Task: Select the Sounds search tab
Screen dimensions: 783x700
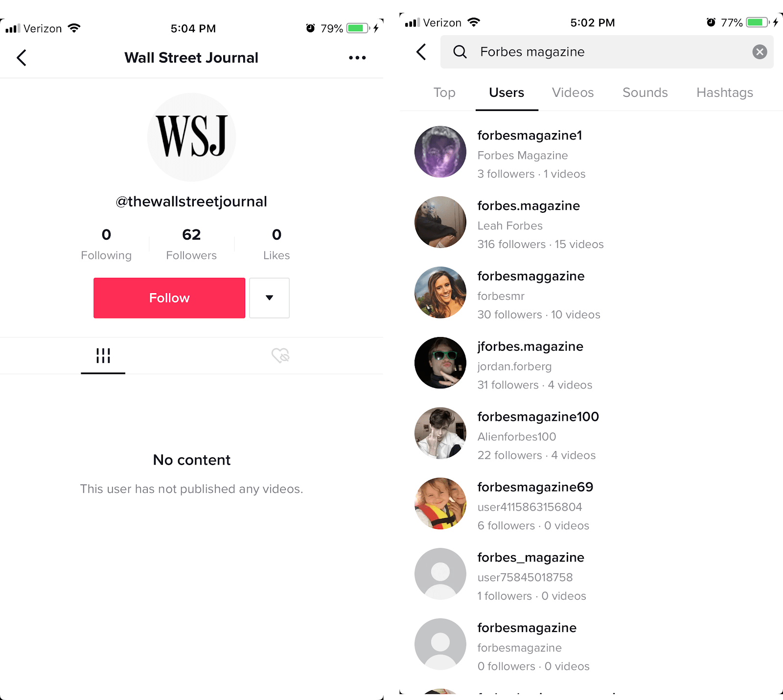Action: (645, 92)
